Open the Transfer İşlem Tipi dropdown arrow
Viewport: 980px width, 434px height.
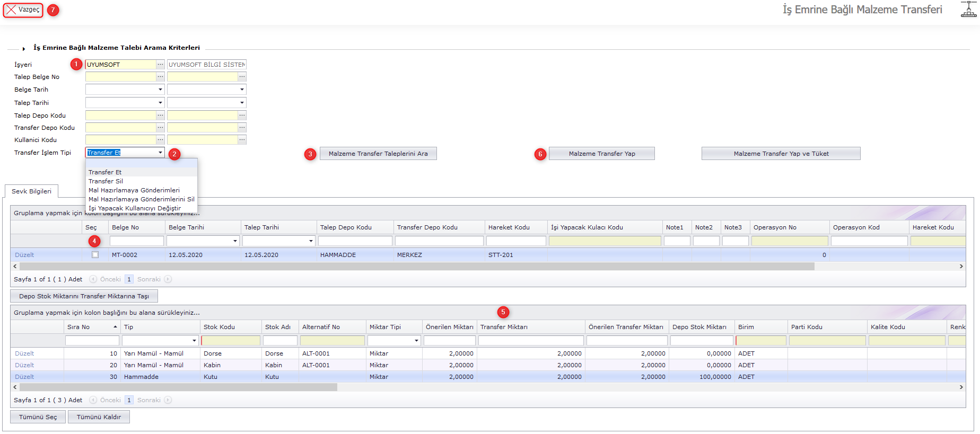pyautogui.click(x=160, y=153)
